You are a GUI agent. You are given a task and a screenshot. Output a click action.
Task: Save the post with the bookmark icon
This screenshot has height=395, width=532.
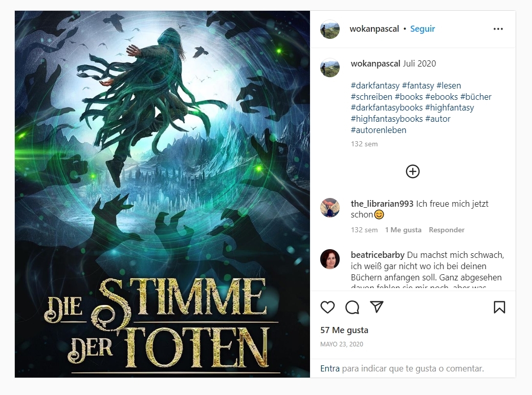click(x=499, y=307)
